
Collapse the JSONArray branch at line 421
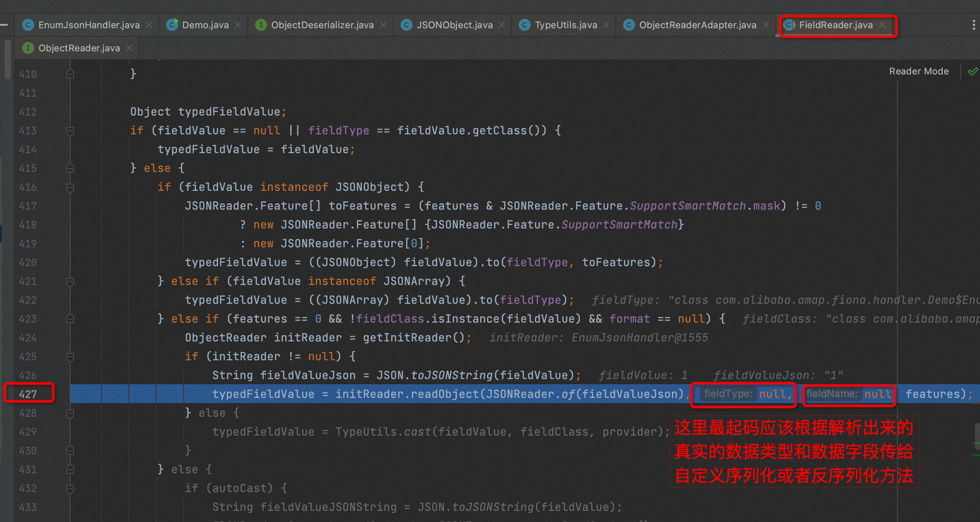(x=70, y=281)
